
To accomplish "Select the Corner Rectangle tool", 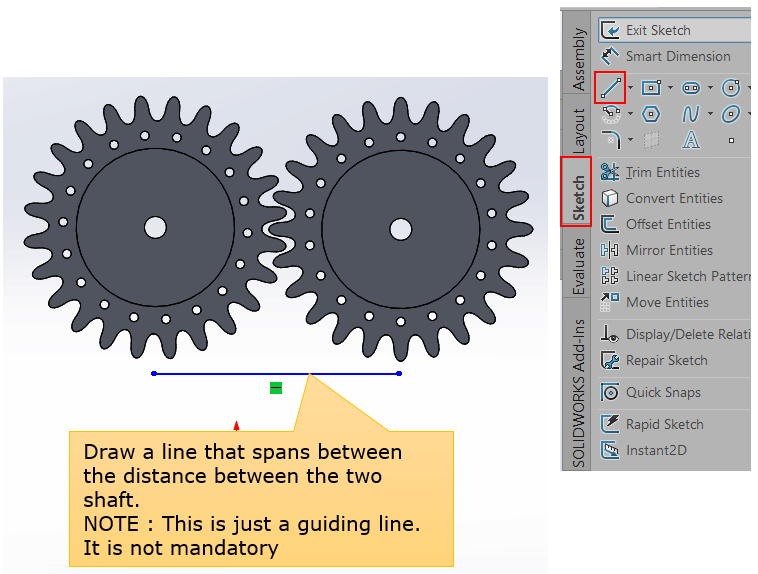I will [x=650, y=88].
